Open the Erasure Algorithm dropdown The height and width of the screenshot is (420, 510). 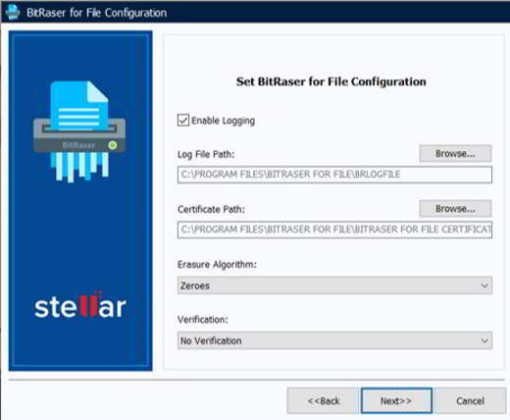(334, 286)
